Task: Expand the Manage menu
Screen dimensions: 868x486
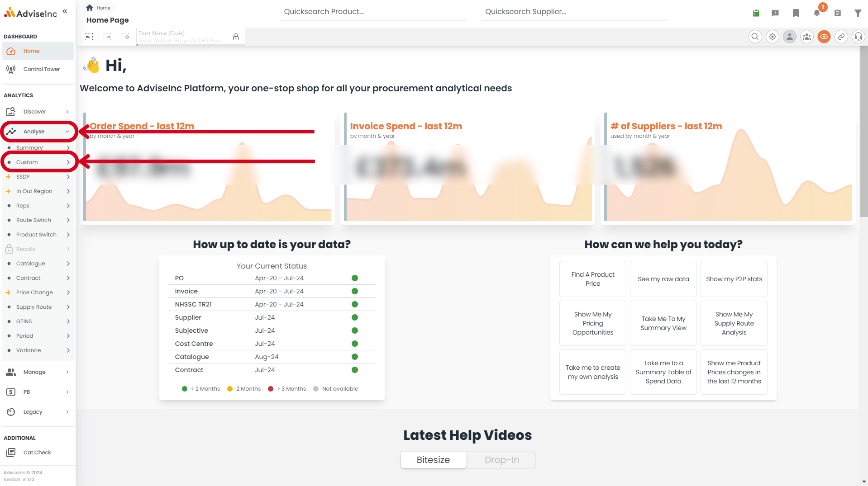Action: point(38,372)
